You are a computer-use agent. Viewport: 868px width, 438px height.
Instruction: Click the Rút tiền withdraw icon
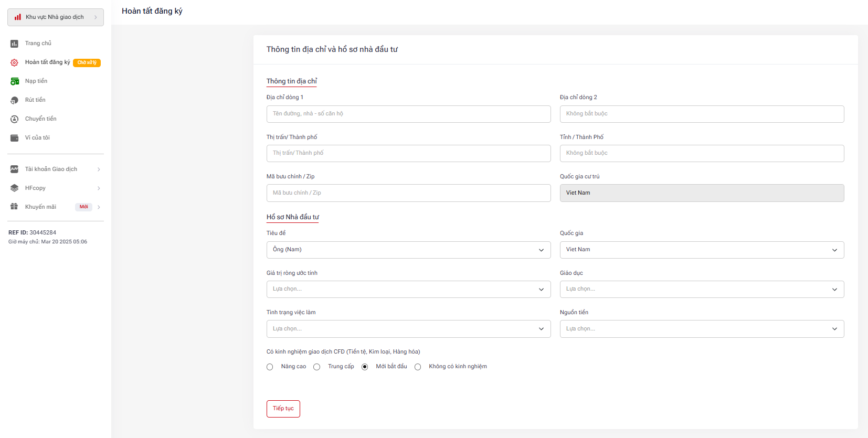pos(14,100)
